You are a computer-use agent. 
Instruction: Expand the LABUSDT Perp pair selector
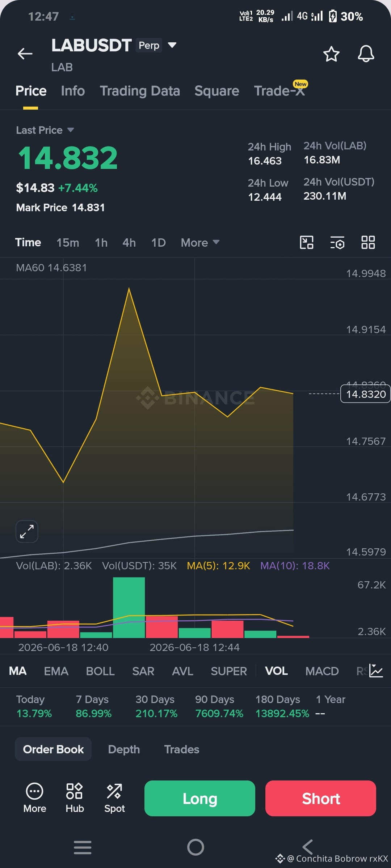point(172,45)
